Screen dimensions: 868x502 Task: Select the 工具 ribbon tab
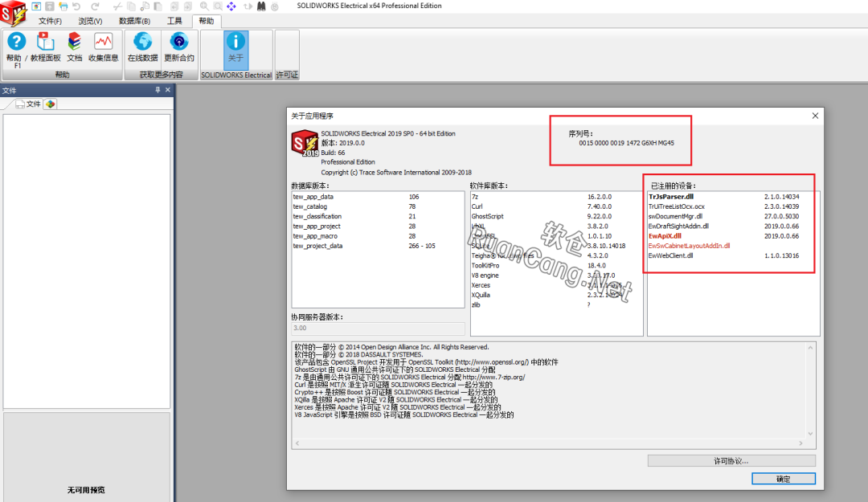(174, 21)
